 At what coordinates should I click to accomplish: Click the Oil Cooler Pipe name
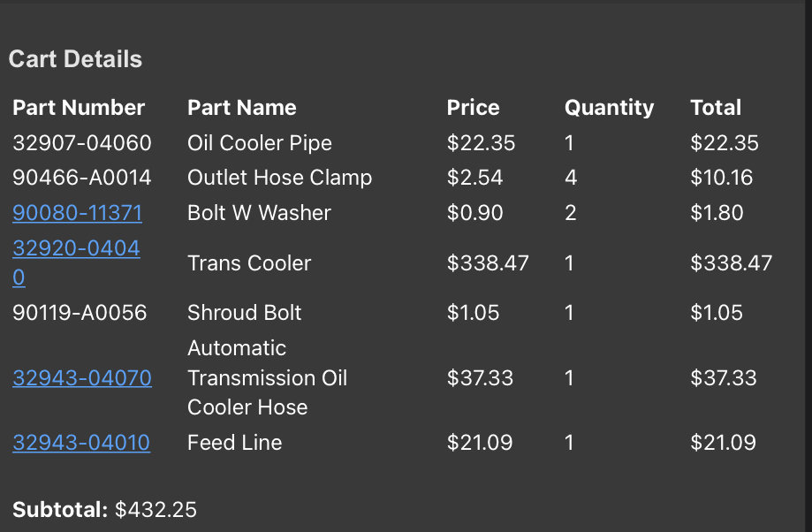pos(260,143)
